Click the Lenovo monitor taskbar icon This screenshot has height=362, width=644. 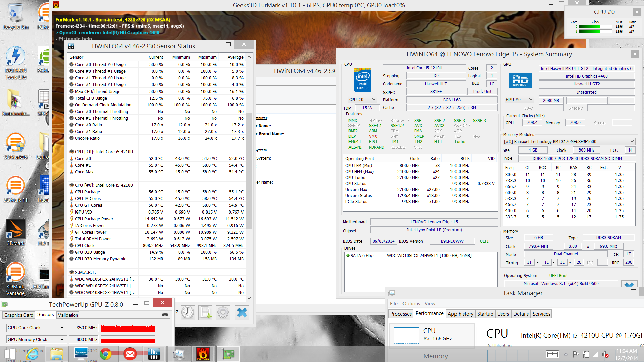(x=81, y=354)
